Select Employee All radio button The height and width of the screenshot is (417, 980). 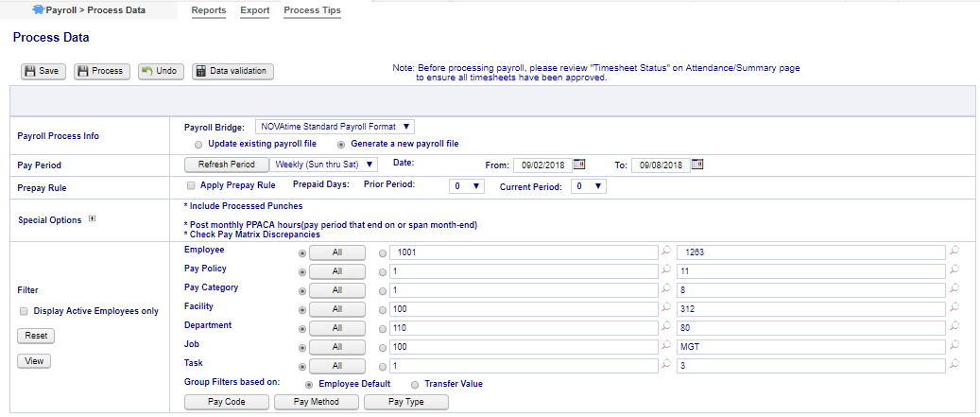(x=303, y=253)
